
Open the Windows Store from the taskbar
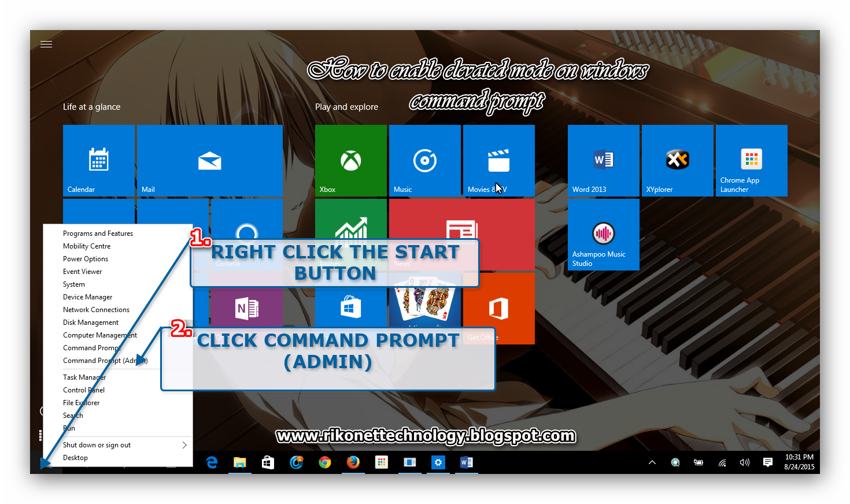(x=268, y=462)
